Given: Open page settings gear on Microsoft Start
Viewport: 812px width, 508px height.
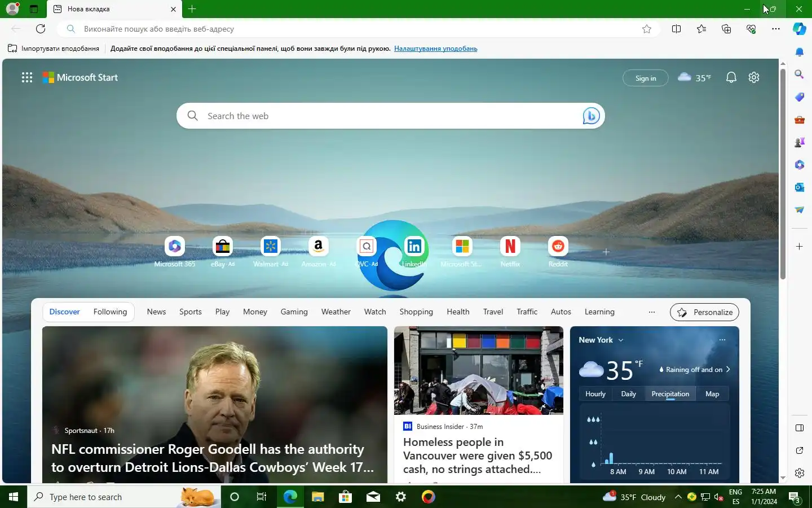Looking at the screenshot, I should click(x=754, y=77).
